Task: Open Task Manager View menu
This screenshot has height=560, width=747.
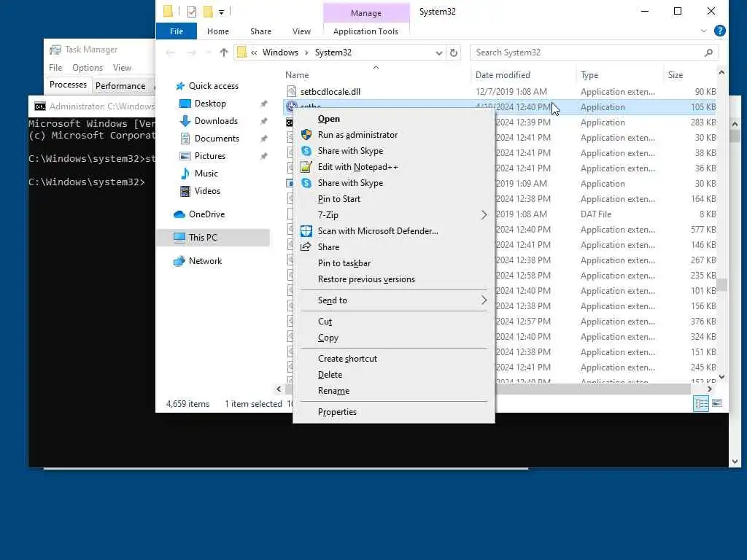Action: pos(122,68)
